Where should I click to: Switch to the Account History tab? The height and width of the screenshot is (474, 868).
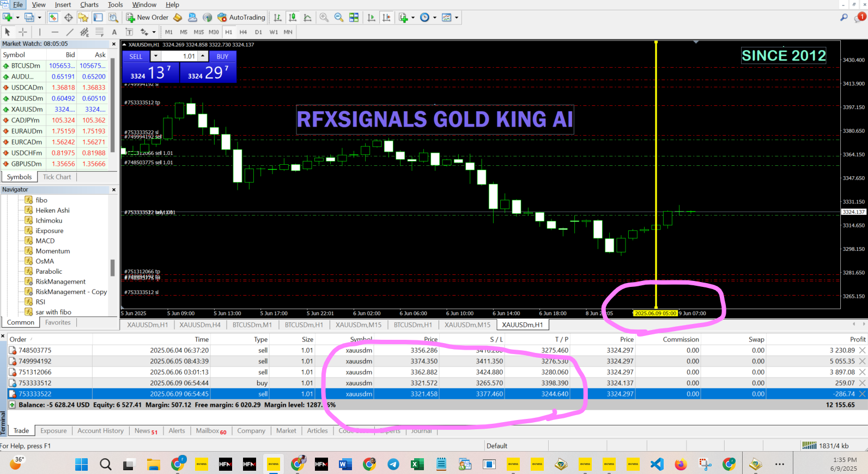pyautogui.click(x=100, y=431)
